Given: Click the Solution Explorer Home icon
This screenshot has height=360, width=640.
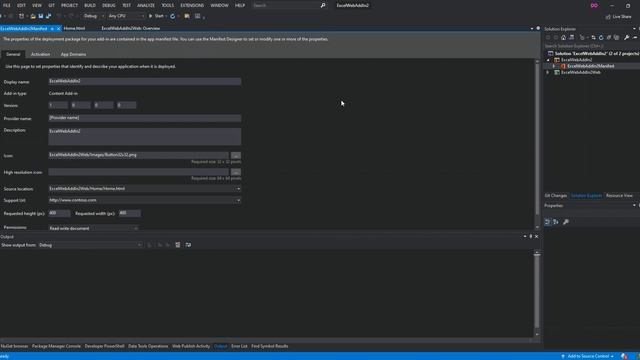Looking at the screenshot, I should point(563,37).
